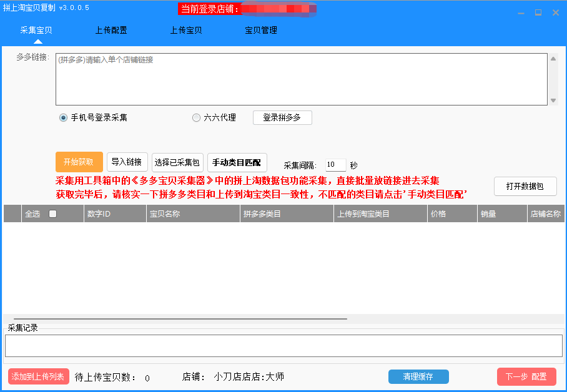Maximize the 拼上淘宝贝复制 window
Image resolution: width=567 pixels, height=392 pixels.
click(538, 13)
